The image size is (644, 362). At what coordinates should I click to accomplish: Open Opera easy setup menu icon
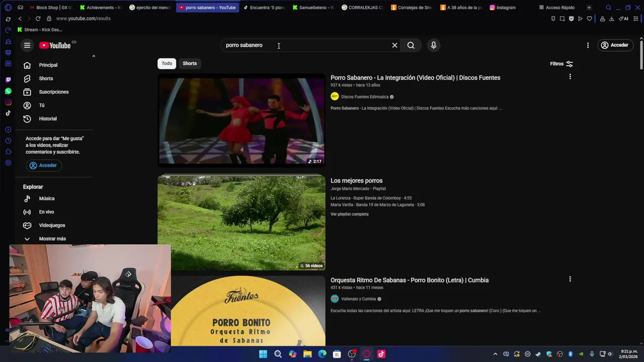coord(636,19)
